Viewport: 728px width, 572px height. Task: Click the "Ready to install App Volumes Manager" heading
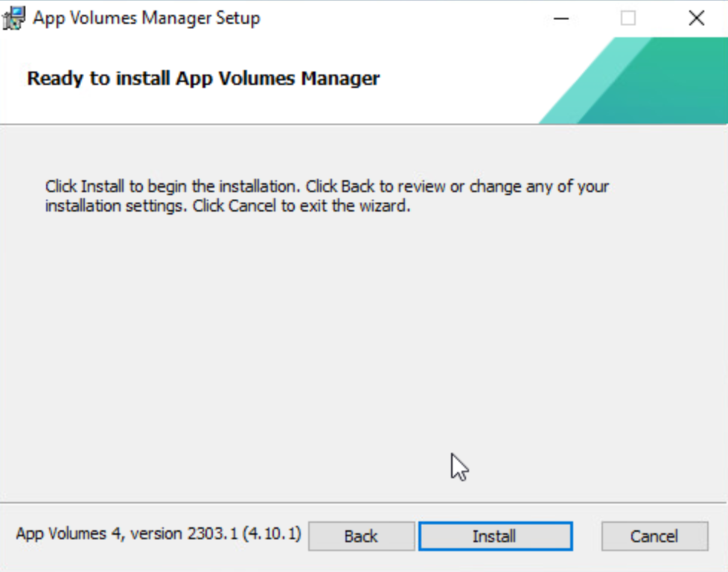203,78
